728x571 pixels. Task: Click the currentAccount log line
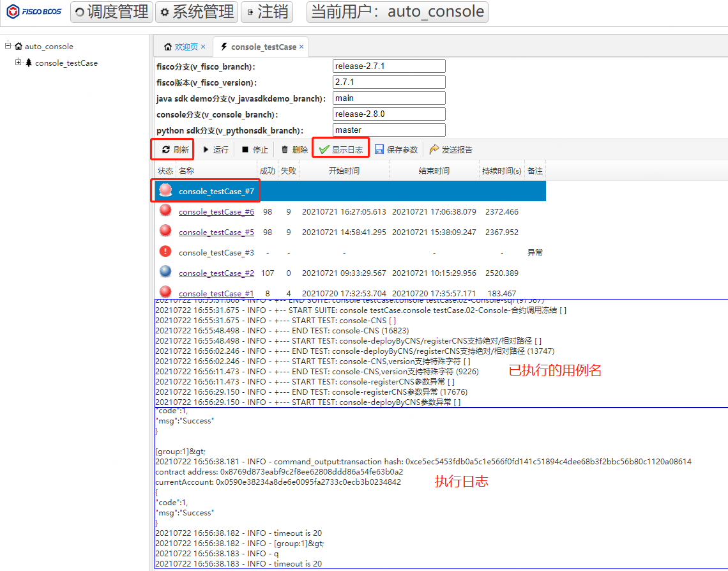click(x=278, y=482)
